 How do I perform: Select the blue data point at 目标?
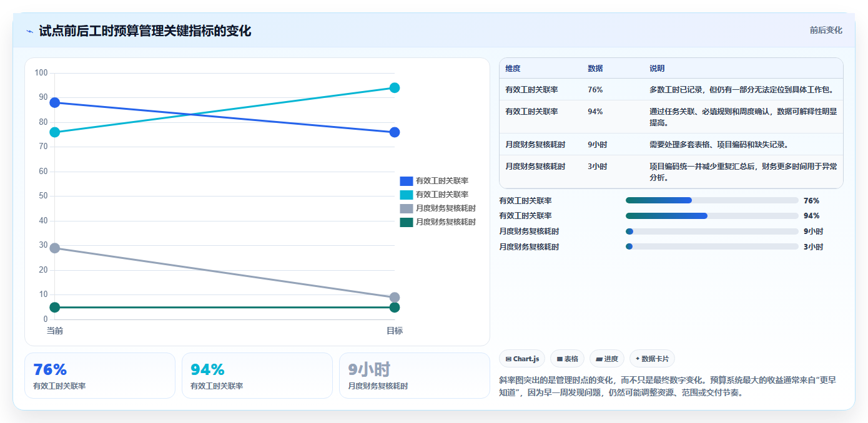click(395, 132)
